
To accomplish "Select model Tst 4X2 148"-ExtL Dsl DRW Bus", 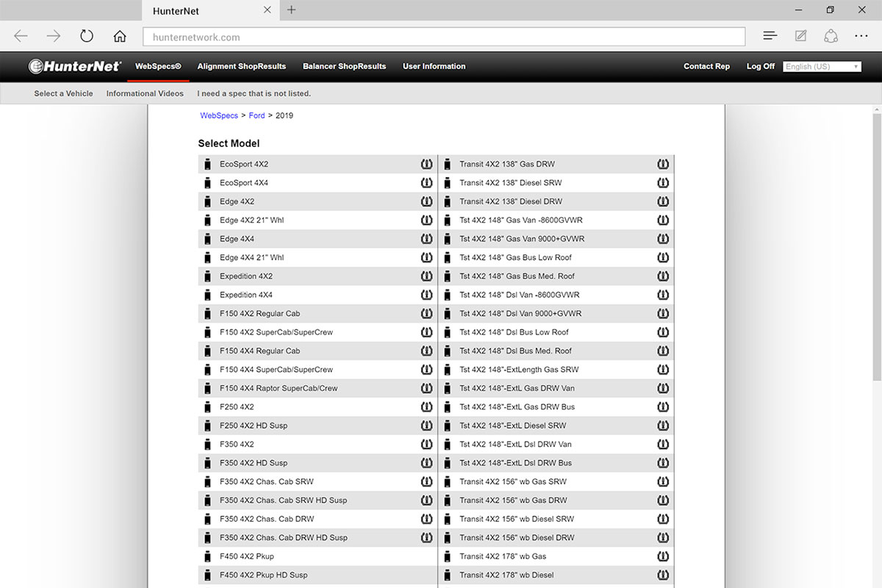I will click(516, 463).
